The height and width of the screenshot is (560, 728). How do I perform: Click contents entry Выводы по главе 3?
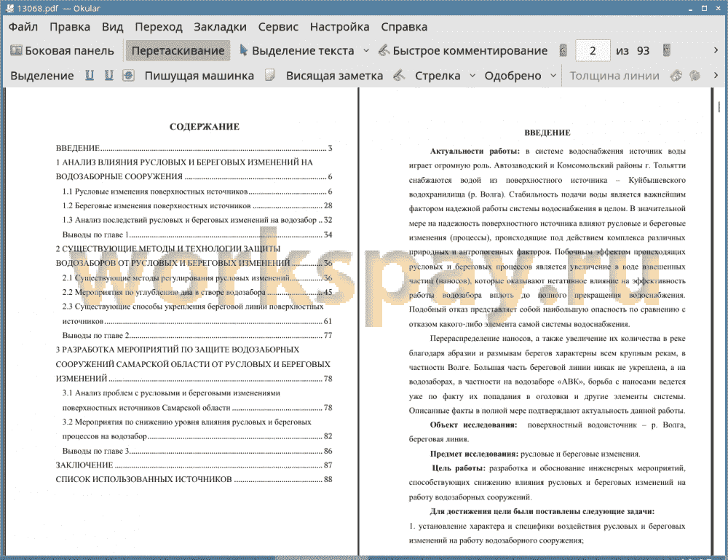click(197, 451)
